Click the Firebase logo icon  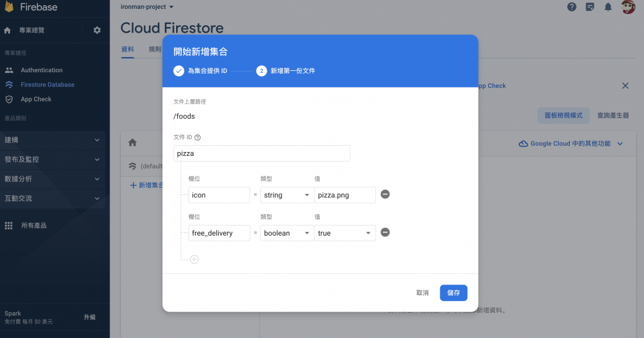click(x=9, y=6)
